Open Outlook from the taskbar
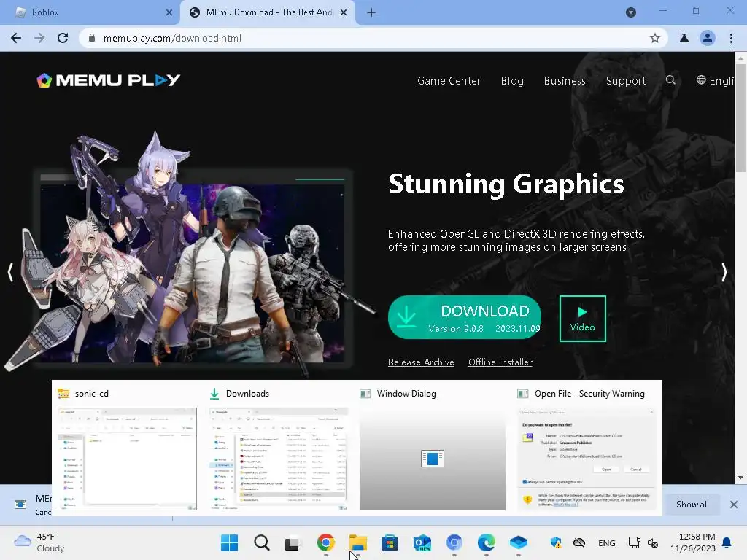The height and width of the screenshot is (560, 747). click(x=422, y=542)
